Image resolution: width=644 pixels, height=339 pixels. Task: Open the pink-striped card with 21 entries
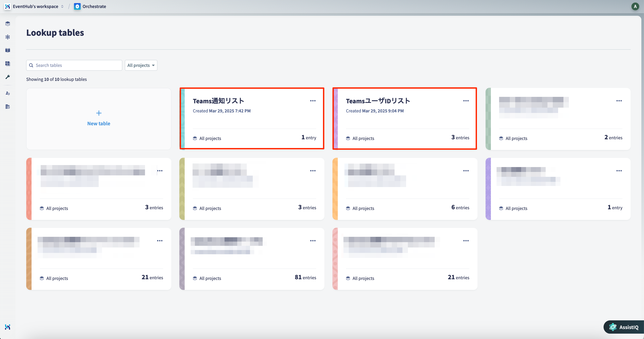pos(405,259)
